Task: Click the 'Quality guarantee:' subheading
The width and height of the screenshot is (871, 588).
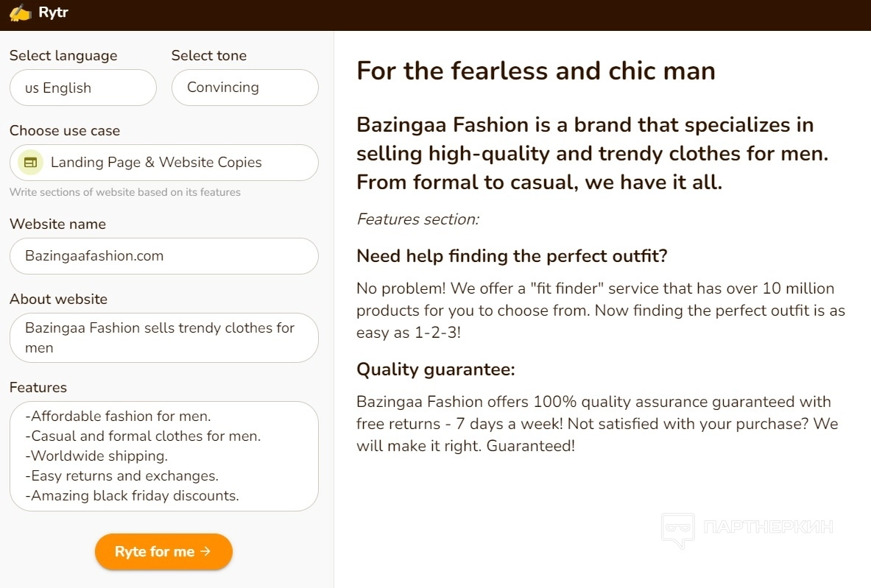Action: [x=435, y=369]
